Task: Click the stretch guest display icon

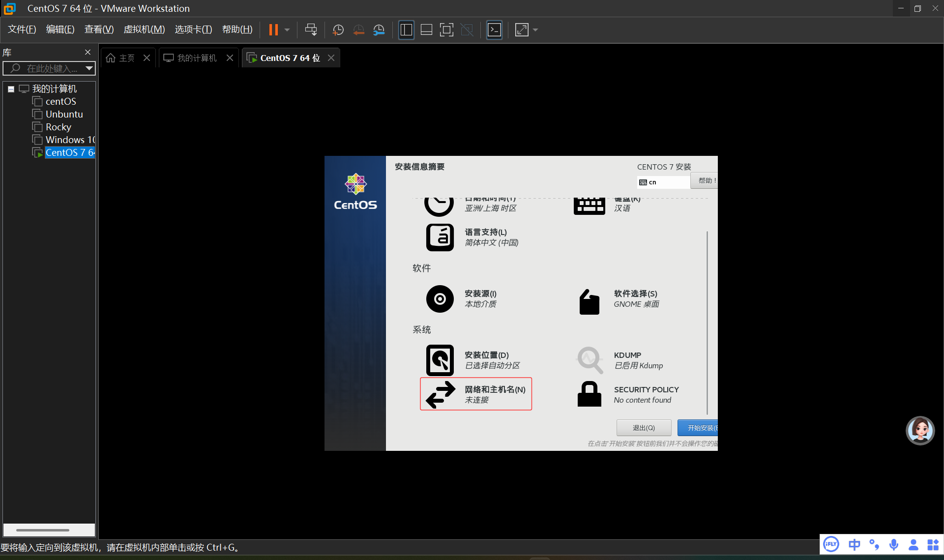Action: (x=522, y=30)
